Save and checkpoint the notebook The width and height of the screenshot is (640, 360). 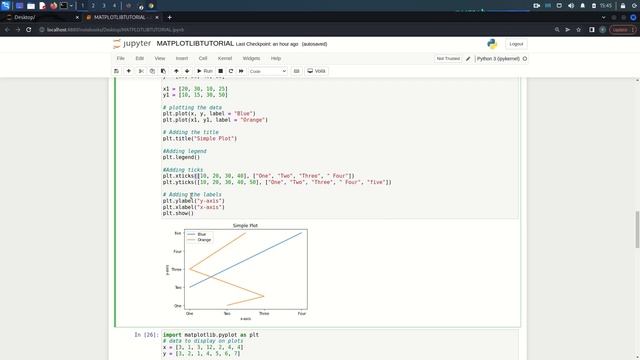point(116,71)
